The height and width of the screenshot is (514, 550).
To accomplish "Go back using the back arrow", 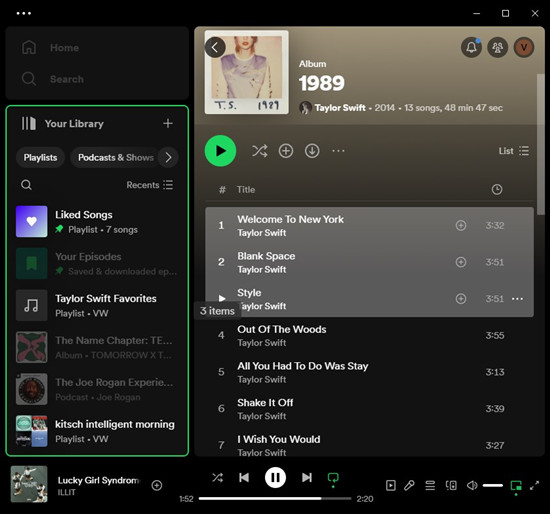I will coord(215,47).
